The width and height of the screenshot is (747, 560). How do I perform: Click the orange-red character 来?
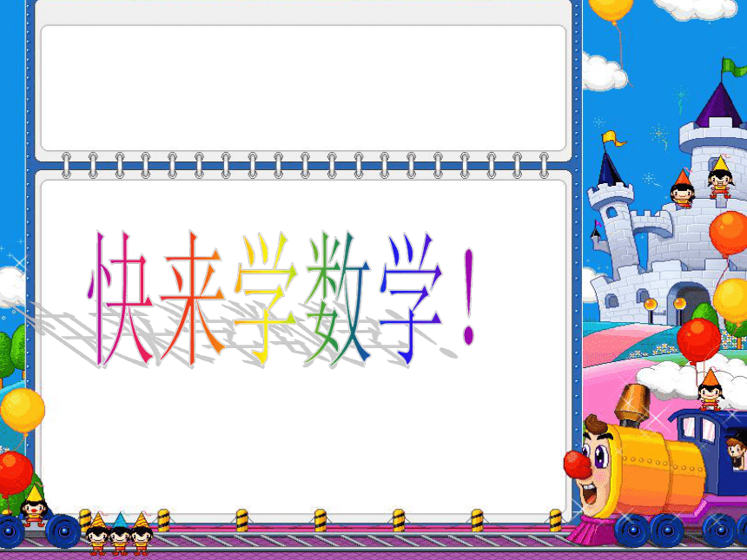[x=192, y=299]
